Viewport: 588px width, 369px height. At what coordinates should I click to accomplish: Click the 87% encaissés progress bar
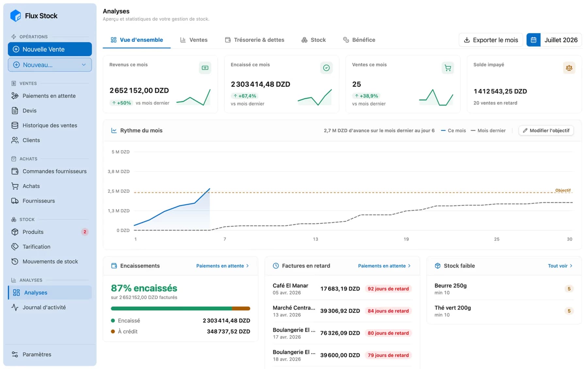click(x=180, y=308)
